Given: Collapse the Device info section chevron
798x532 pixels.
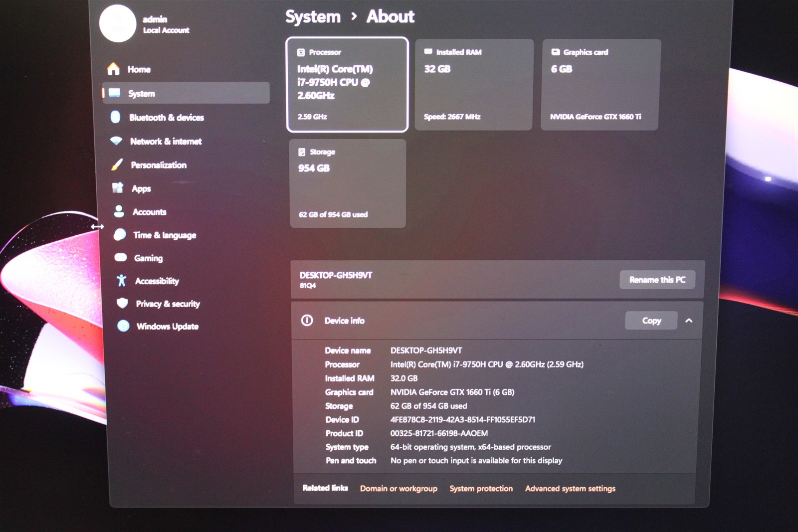Looking at the screenshot, I should (x=689, y=321).
